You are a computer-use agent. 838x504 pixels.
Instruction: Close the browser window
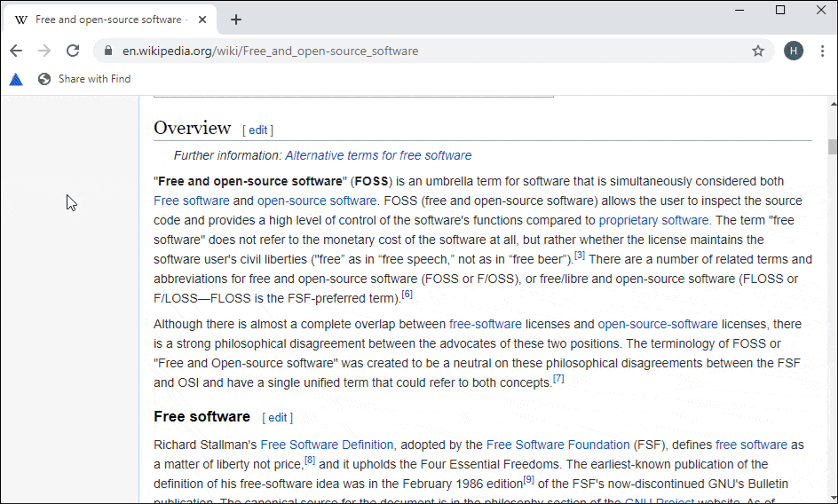pos(821,10)
